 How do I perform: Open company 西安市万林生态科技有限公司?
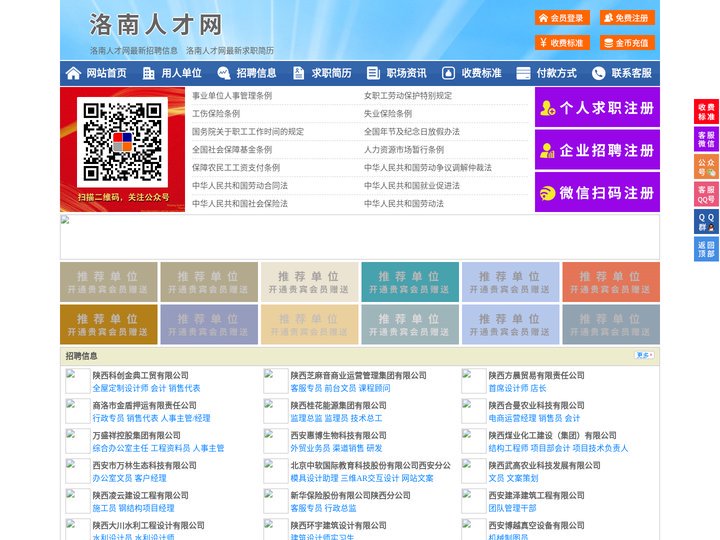pyautogui.click(x=145, y=465)
